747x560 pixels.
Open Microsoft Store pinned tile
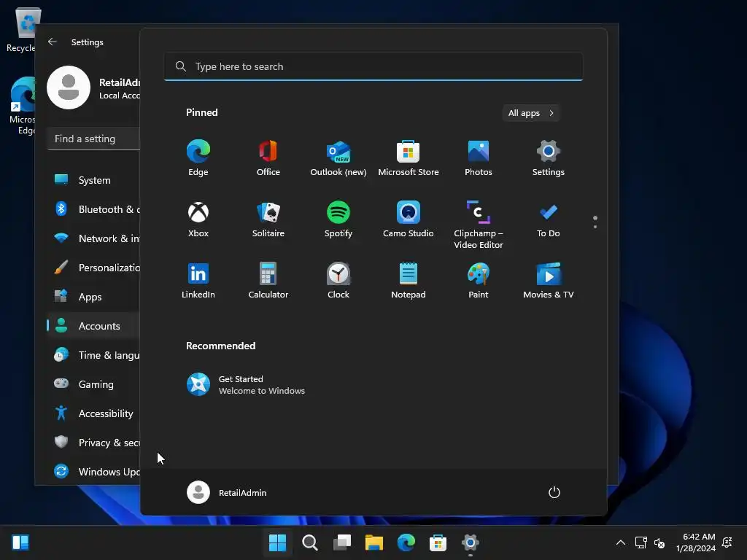tap(409, 158)
